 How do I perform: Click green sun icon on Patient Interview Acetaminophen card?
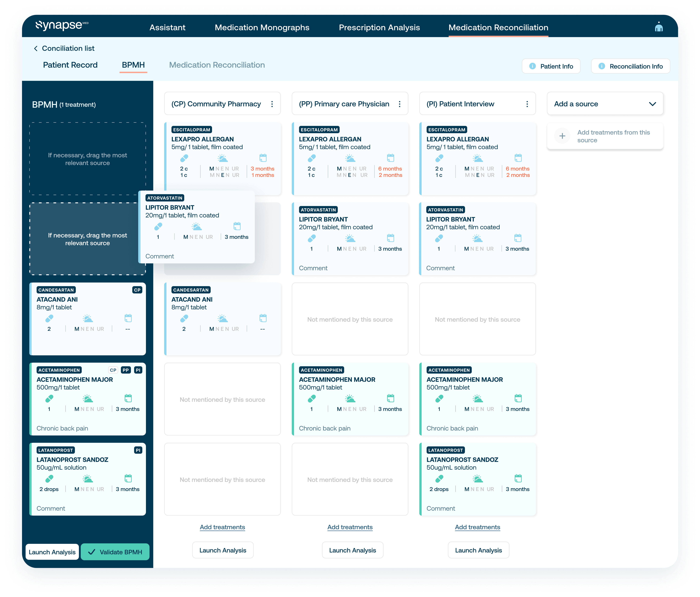[x=478, y=399]
